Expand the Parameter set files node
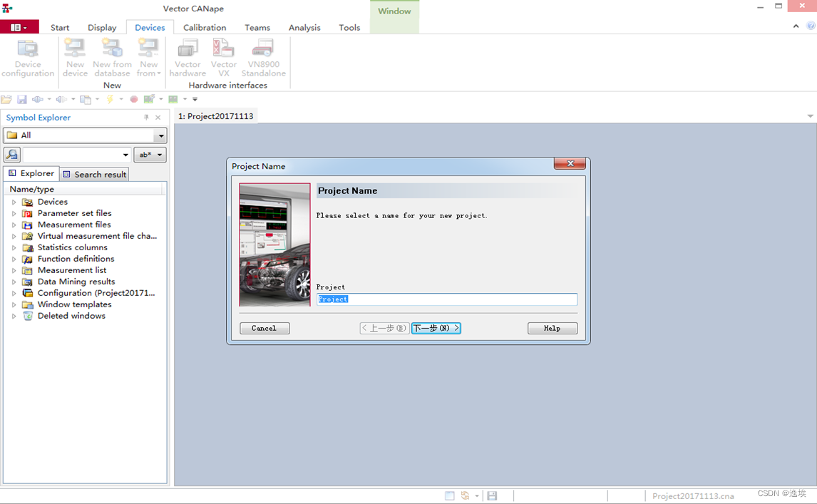Viewport: 817px width, 504px height. pyautogui.click(x=14, y=213)
